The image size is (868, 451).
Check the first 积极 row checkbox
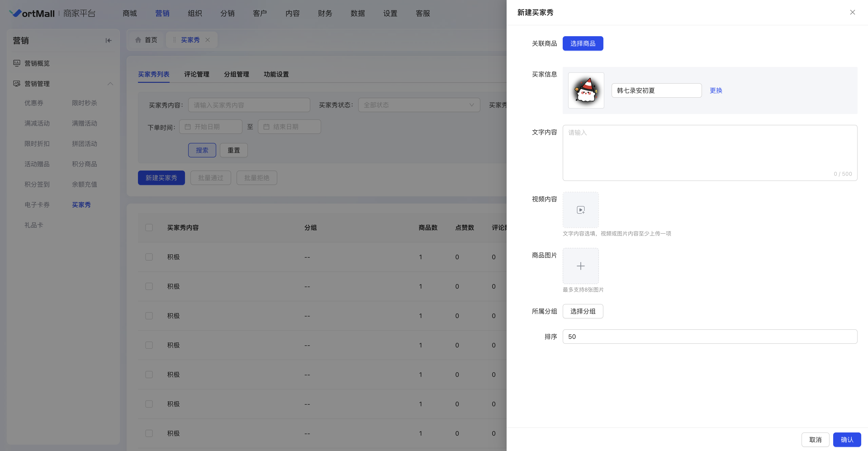click(149, 257)
